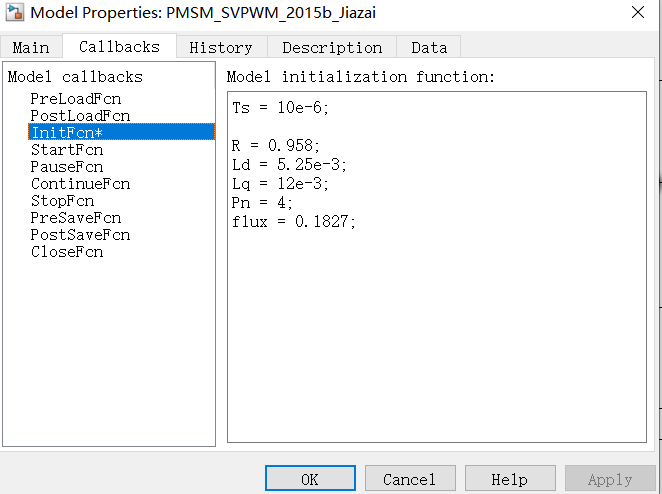The height and width of the screenshot is (494, 662).
Task: Go to the History tab
Action: point(220,47)
